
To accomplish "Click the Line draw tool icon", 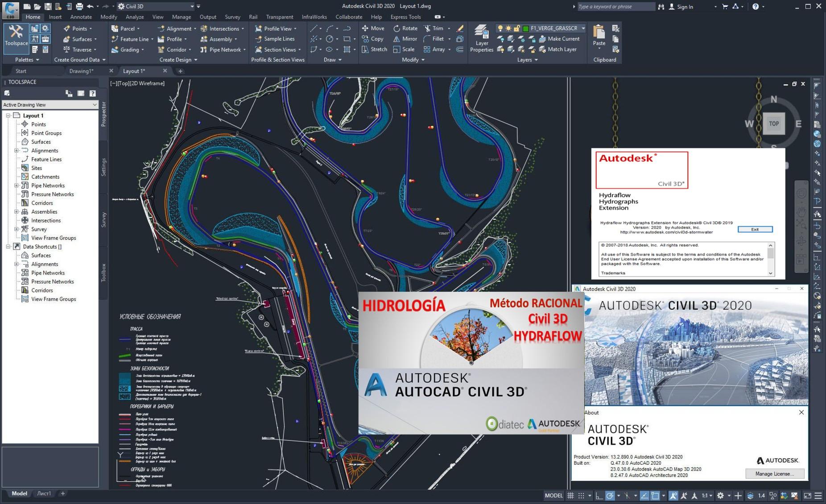I will (314, 28).
